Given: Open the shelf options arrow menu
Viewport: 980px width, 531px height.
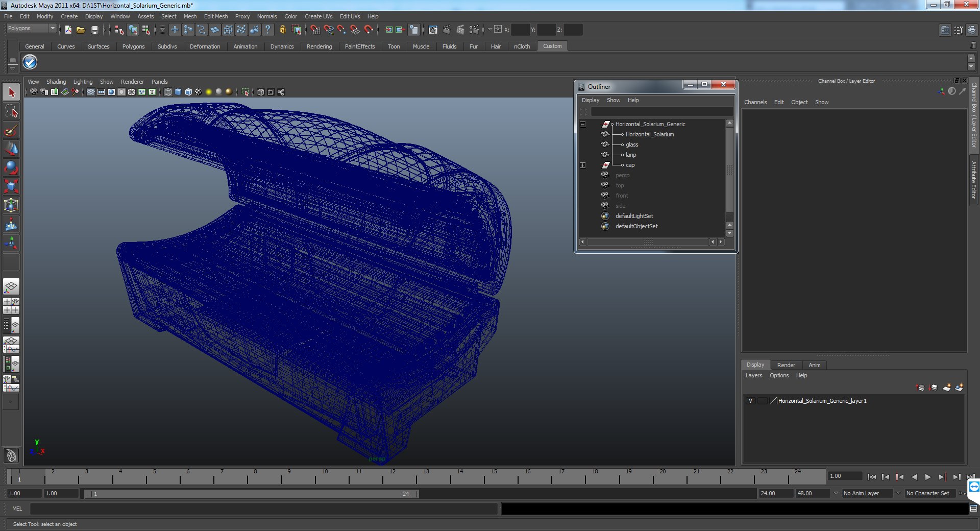Looking at the screenshot, I should [12, 68].
